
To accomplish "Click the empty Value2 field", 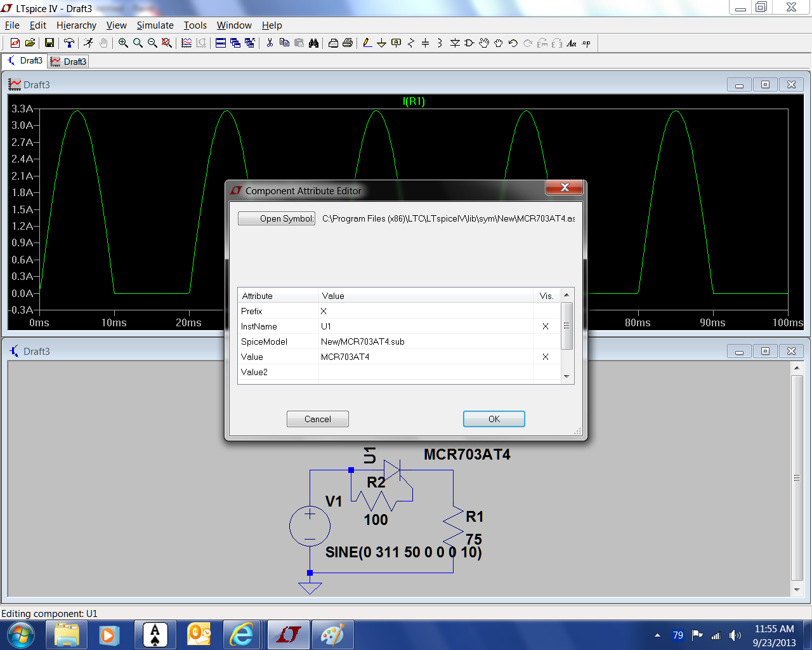I will [x=426, y=372].
